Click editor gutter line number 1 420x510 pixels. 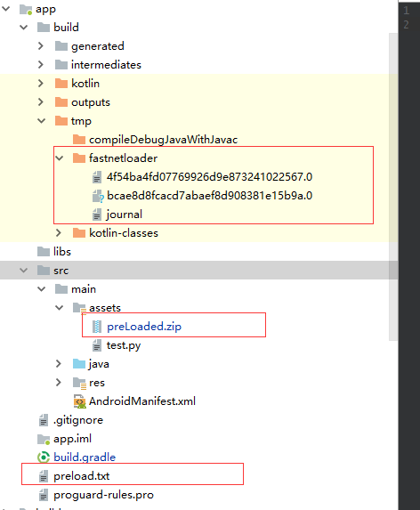pos(407,11)
